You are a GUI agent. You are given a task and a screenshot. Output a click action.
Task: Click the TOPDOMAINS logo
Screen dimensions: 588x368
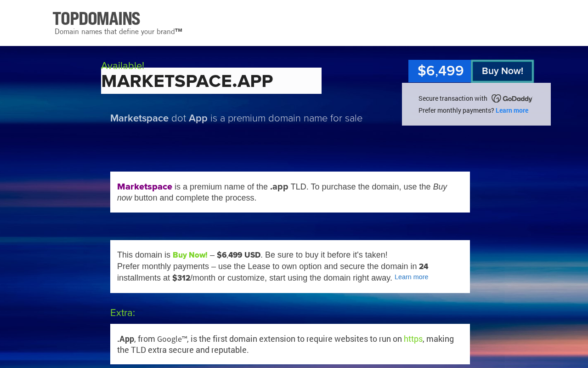click(96, 19)
